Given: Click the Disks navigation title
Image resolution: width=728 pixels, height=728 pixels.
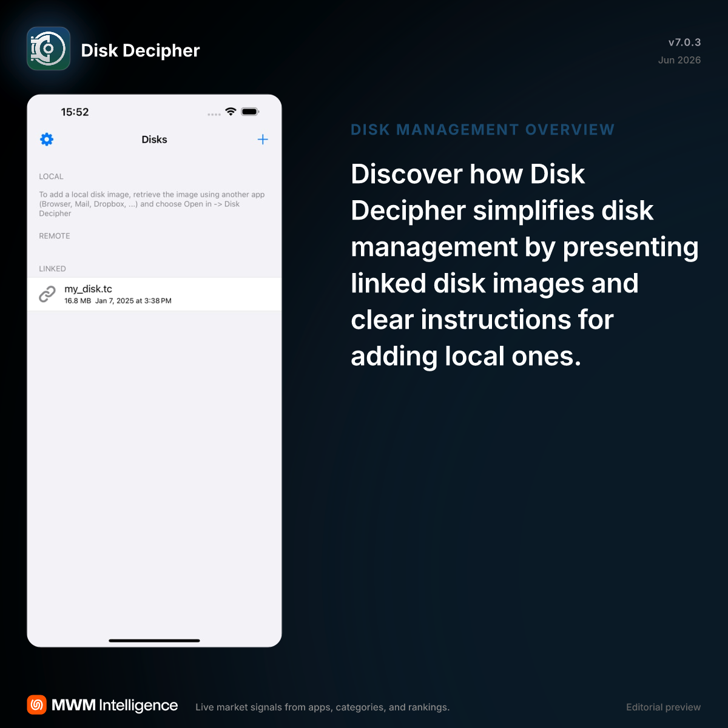Looking at the screenshot, I should (x=154, y=140).
